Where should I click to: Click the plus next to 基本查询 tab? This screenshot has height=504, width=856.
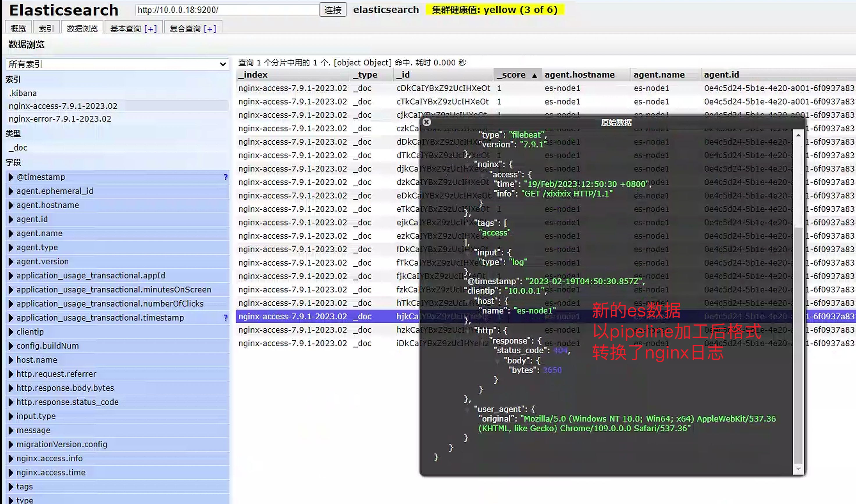tap(151, 29)
